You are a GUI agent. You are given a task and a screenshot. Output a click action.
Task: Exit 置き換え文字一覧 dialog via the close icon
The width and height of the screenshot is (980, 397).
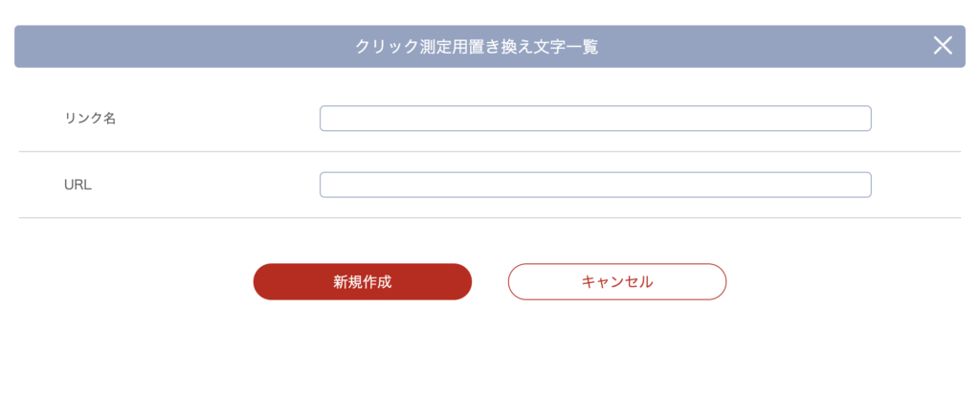(943, 46)
